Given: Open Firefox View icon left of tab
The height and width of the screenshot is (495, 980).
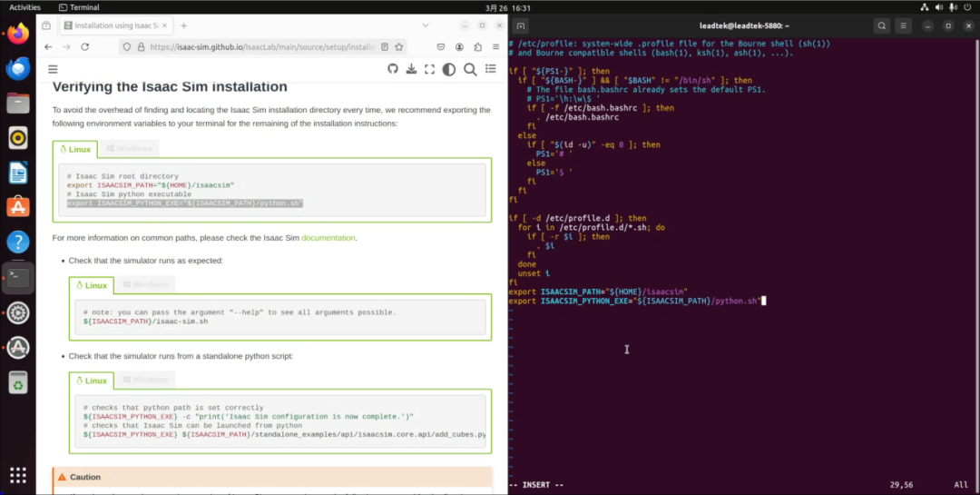Looking at the screenshot, I should 46,25.
